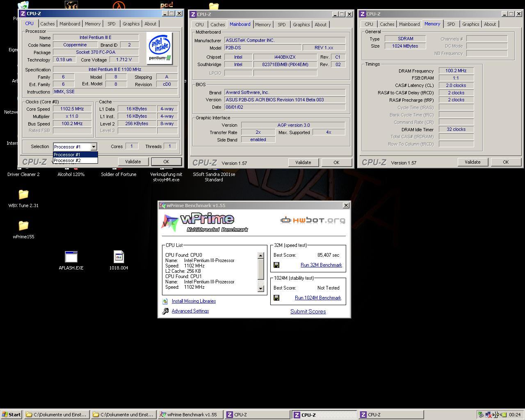Click the Z icon in the CPU tab CPU-Z title bar
This screenshot has height=420, width=525.
(x=23, y=14)
